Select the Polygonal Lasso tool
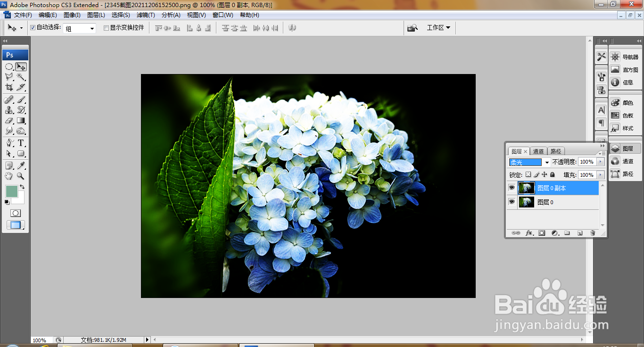This screenshot has height=347, width=644. click(x=9, y=77)
